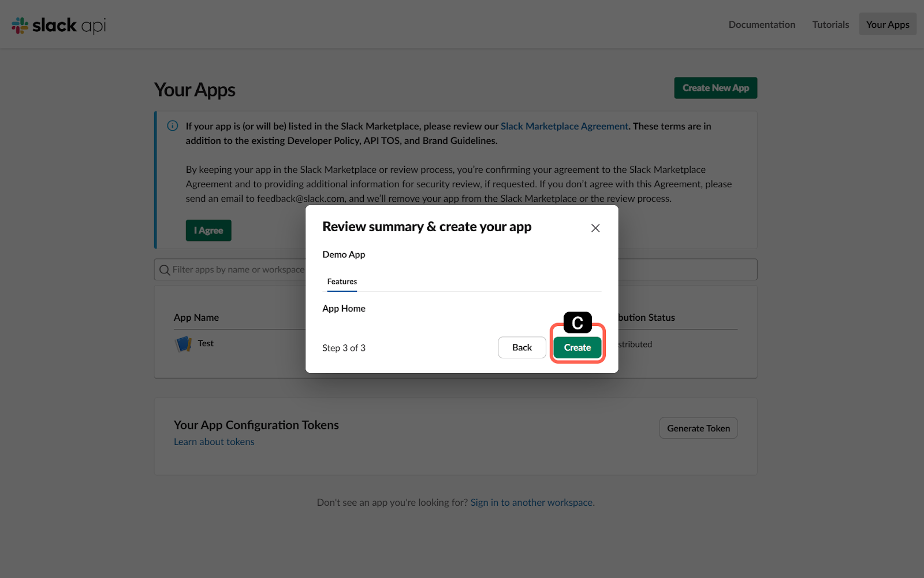Close the review summary dialog
This screenshot has height=578, width=924.
[x=595, y=228]
